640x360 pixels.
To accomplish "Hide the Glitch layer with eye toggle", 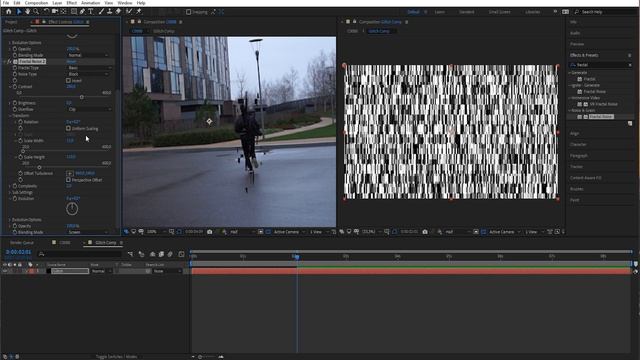I will pyautogui.click(x=5, y=271).
